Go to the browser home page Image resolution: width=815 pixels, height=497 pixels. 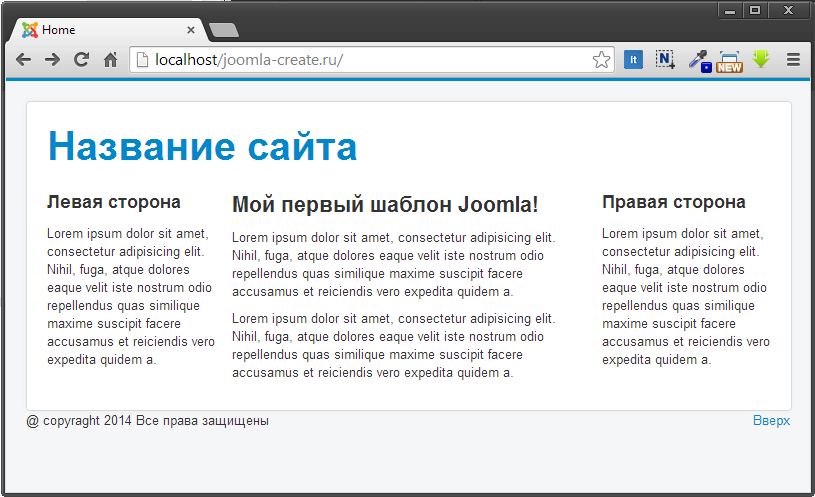[111, 60]
